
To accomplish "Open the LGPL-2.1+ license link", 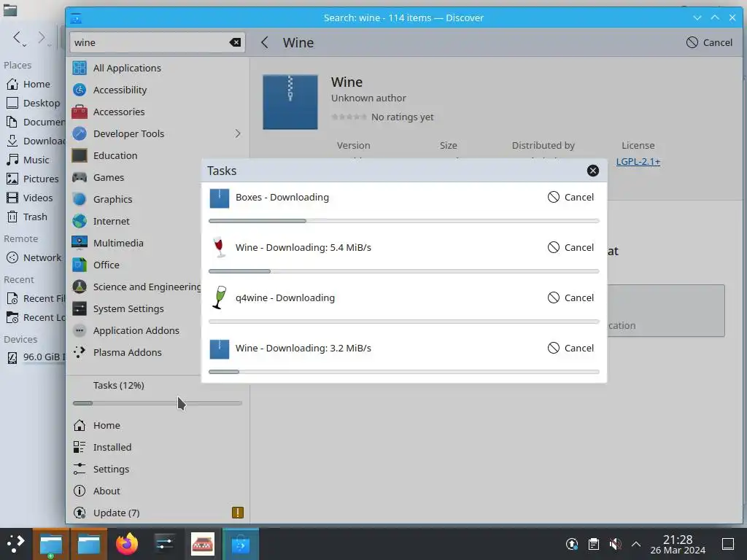I will (638, 161).
